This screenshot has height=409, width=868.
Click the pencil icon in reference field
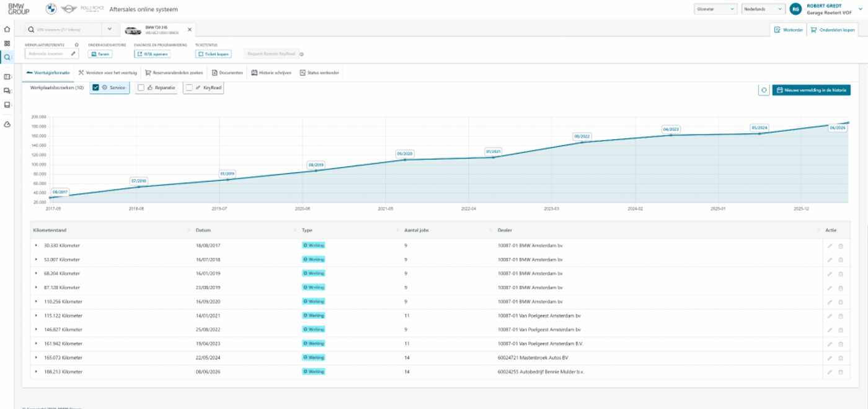point(73,54)
